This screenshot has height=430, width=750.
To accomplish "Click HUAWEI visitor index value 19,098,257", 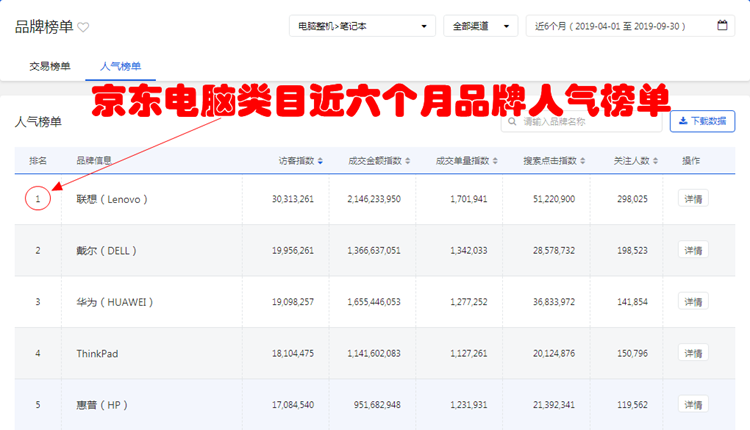I will (x=293, y=302).
